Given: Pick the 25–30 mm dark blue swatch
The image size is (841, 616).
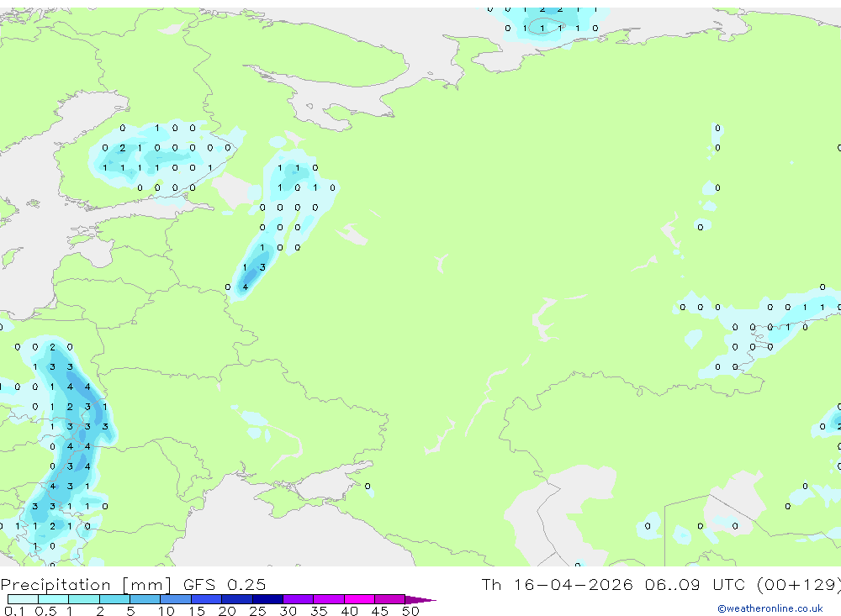Looking at the screenshot, I should click(267, 599).
